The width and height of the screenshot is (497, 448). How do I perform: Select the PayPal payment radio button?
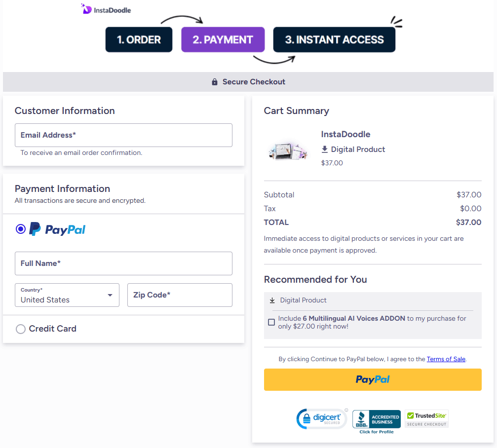click(x=20, y=228)
